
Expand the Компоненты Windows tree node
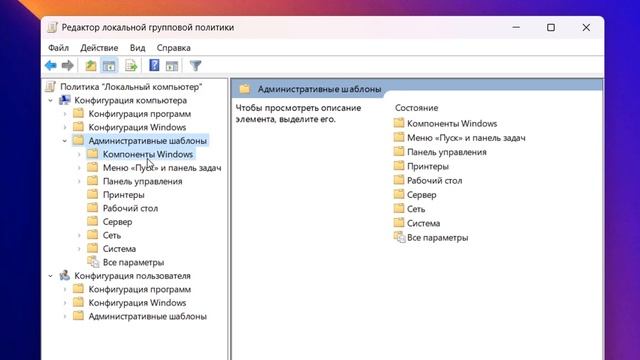point(79,154)
